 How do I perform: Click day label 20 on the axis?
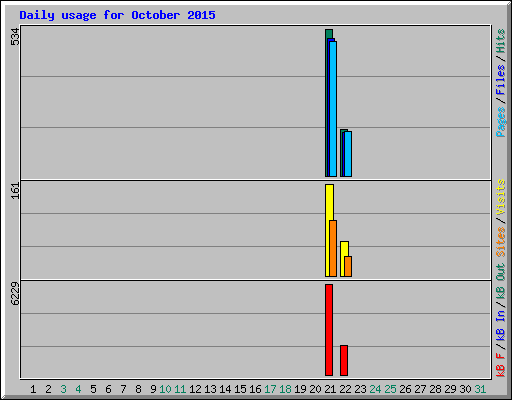coord(315,389)
